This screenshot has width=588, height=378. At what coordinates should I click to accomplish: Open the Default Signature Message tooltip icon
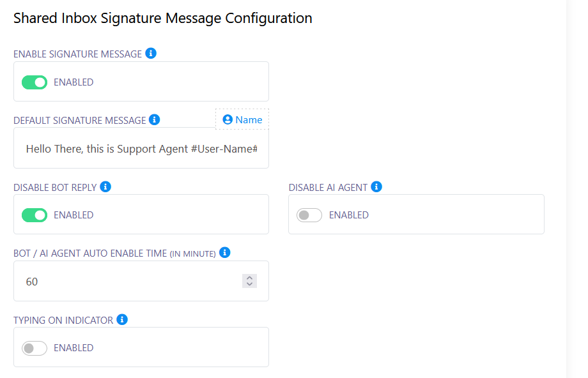click(154, 120)
